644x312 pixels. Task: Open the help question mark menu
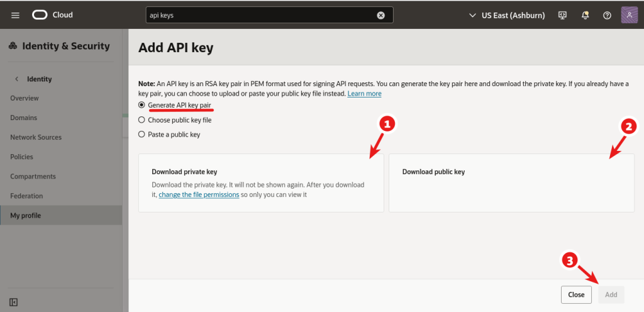(607, 15)
